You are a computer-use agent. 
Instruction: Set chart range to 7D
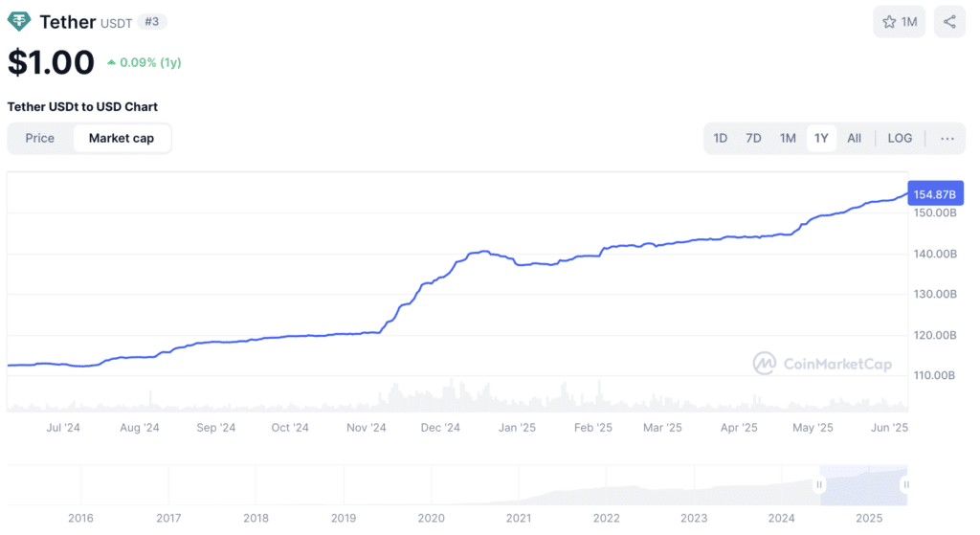(753, 138)
